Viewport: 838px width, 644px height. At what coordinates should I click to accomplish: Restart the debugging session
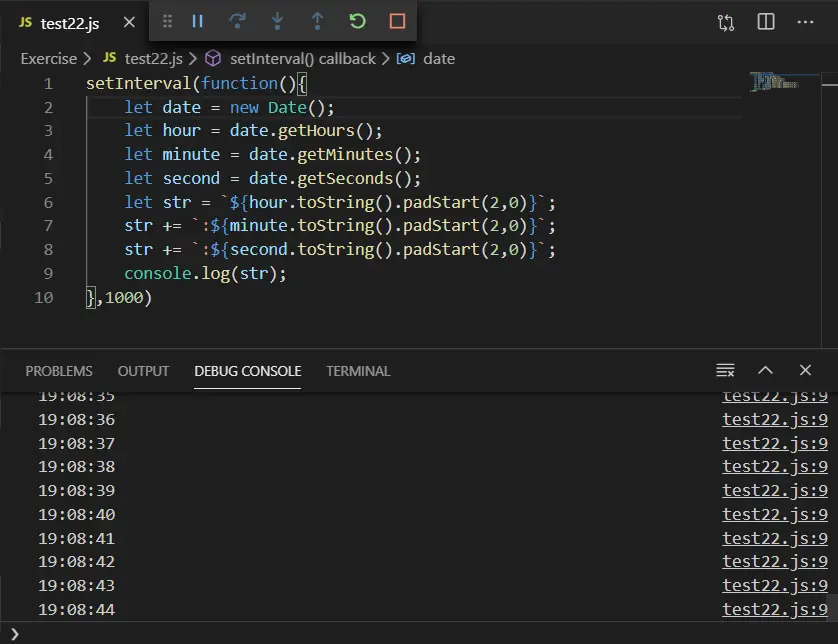(357, 21)
